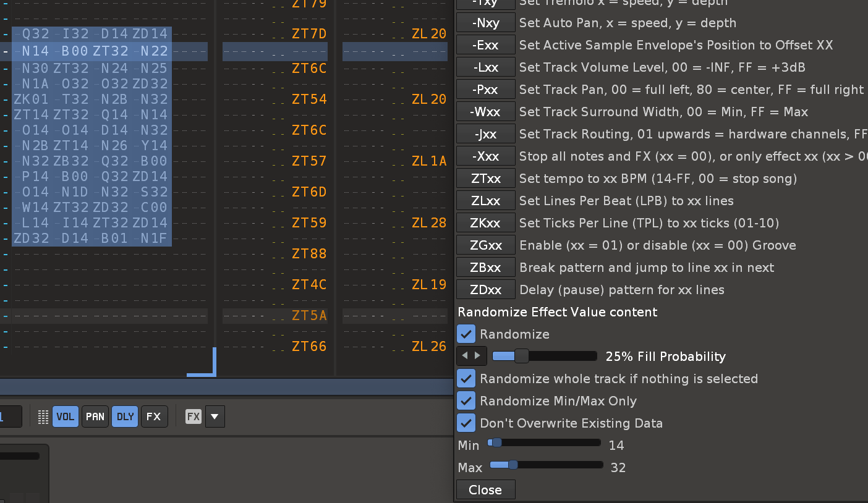Screen dimensions: 868x503
Task: Click the ZBxx break pattern button
Action: (485, 268)
